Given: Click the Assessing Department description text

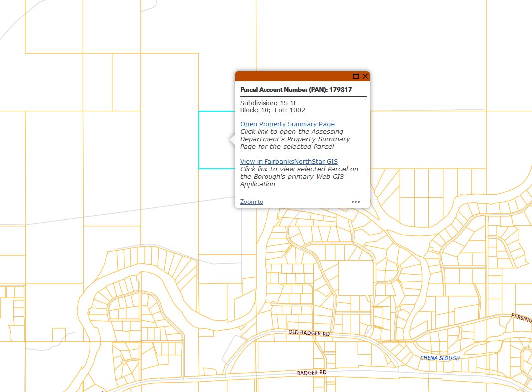Looking at the screenshot, I should (x=294, y=139).
